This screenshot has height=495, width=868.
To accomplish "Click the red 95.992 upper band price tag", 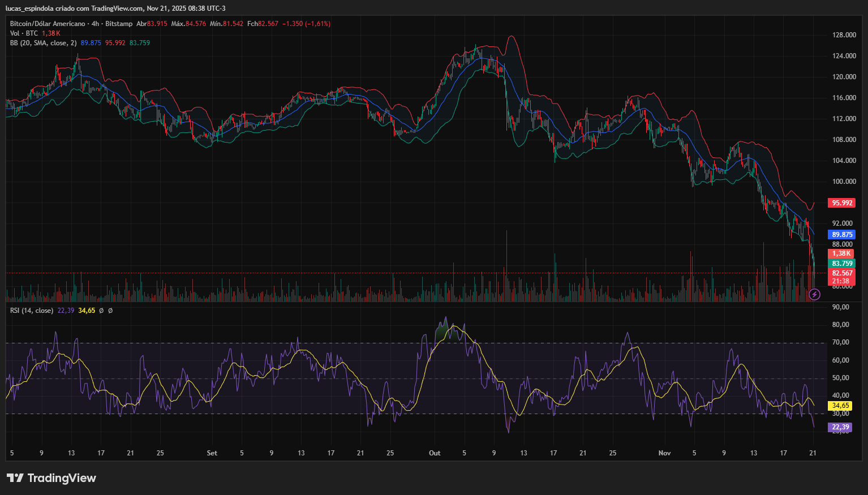I will point(841,203).
